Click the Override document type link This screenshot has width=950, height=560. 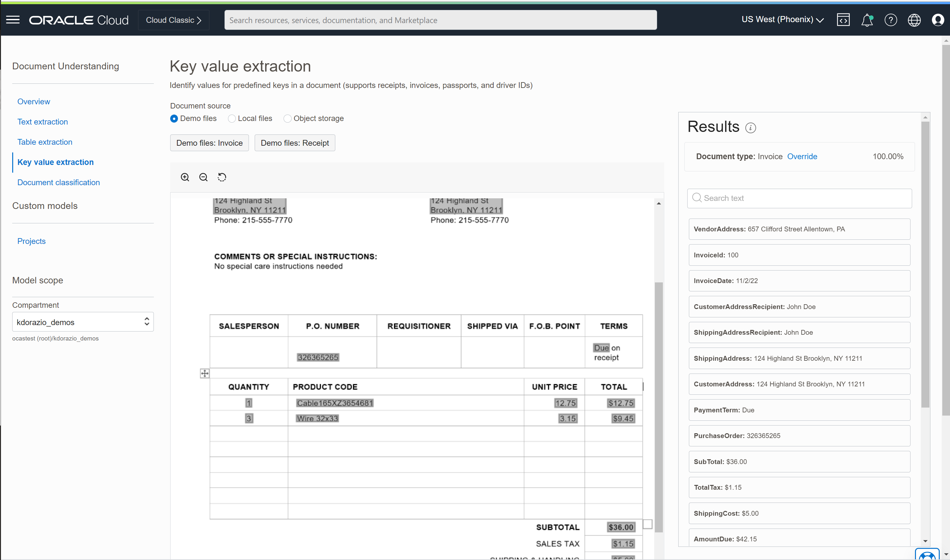point(802,156)
